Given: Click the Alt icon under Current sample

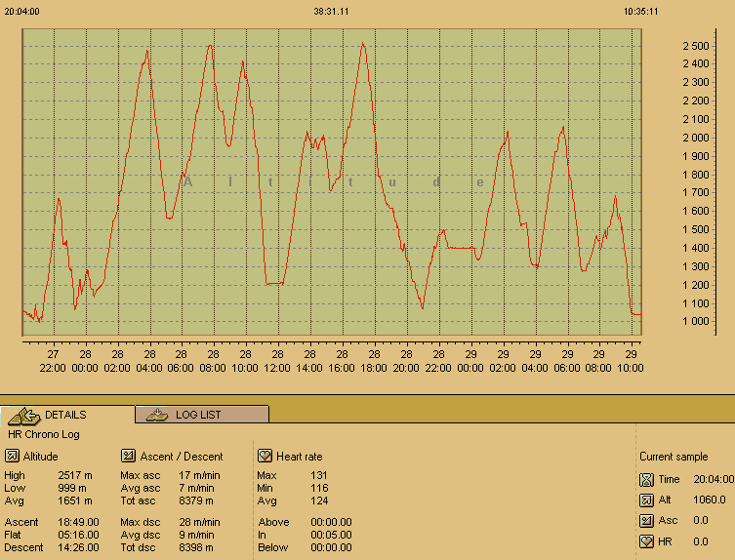Looking at the screenshot, I should (x=645, y=500).
